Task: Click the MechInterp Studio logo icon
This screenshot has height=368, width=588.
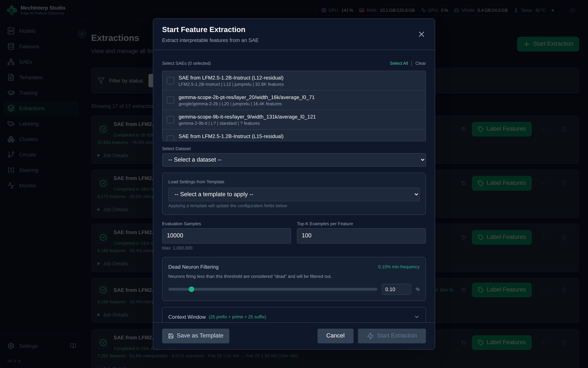Action: (x=12, y=10)
